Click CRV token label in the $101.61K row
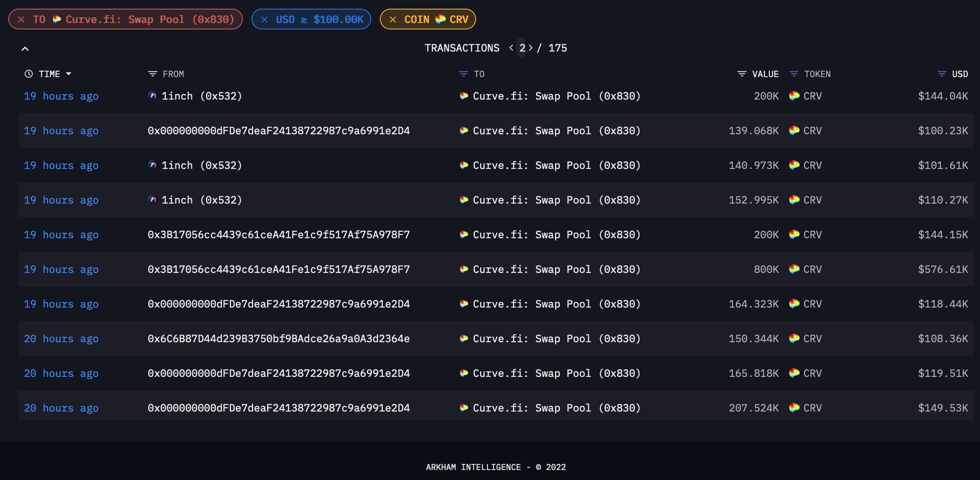Screen dimensions: 980x480 [813, 165]
